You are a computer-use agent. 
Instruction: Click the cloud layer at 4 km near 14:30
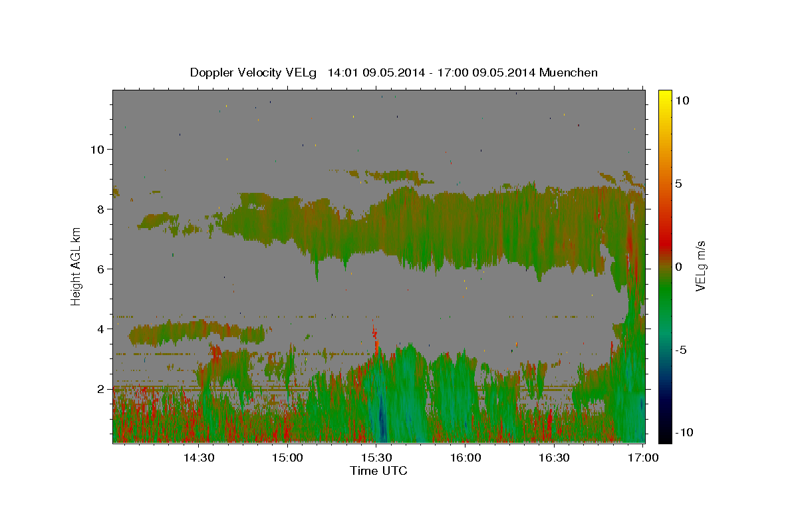(196, 332)
